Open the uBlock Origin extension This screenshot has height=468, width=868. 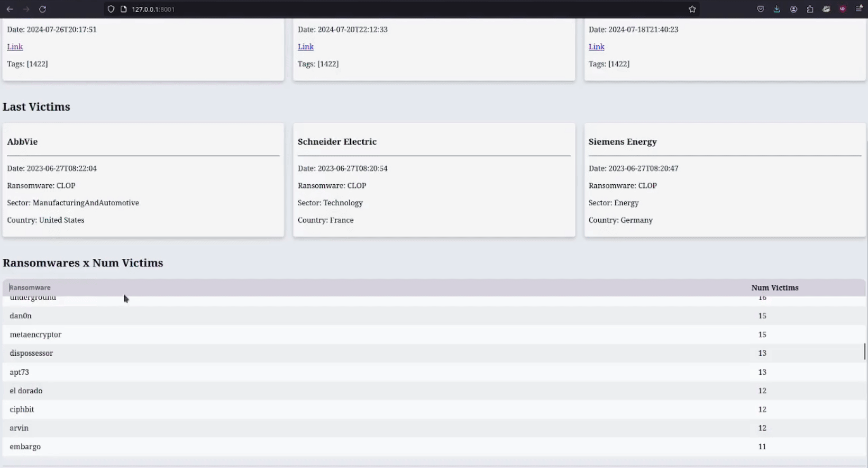pyautogui.click(x=843, y=9)
